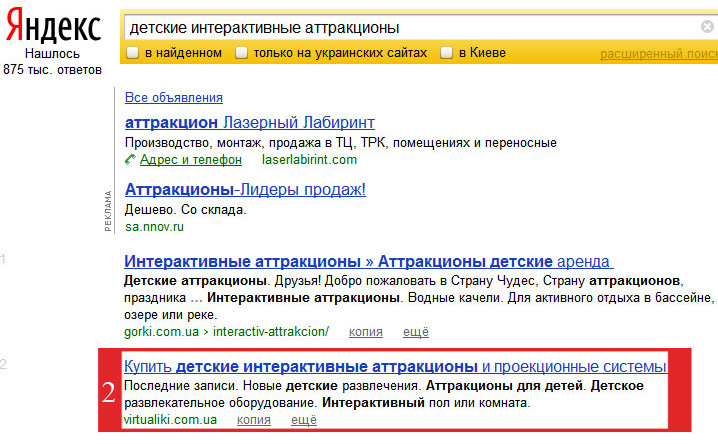The image size is (718, 444).
Task: Click gorki.com.ua interactiv-attrakcion URL
Action: click(227, 331)
